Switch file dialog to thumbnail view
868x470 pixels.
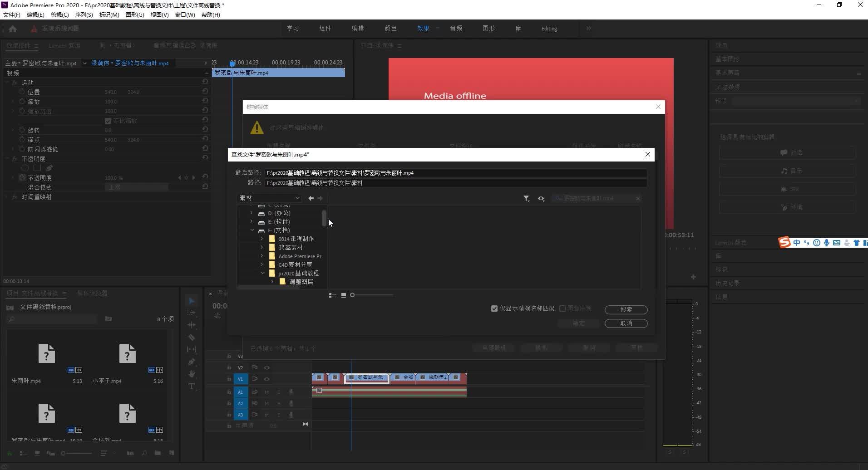(x=344, y=295)
